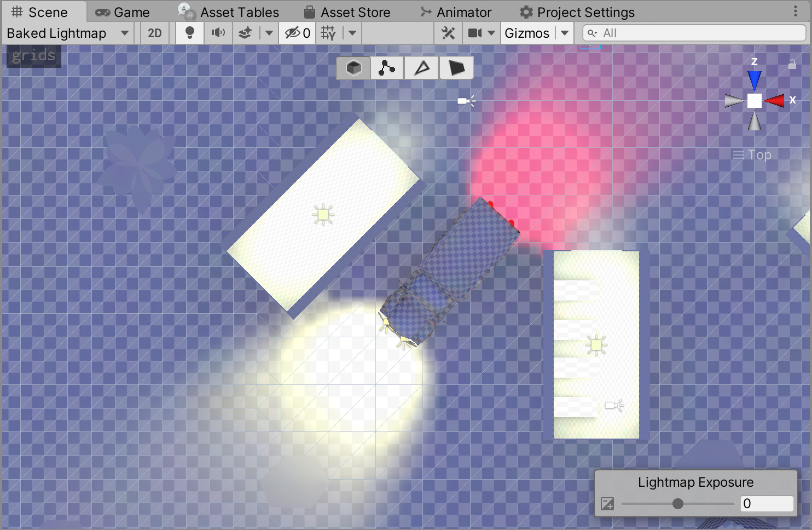
Task: Open the Project Settings tab
Action: coord(577,12)
